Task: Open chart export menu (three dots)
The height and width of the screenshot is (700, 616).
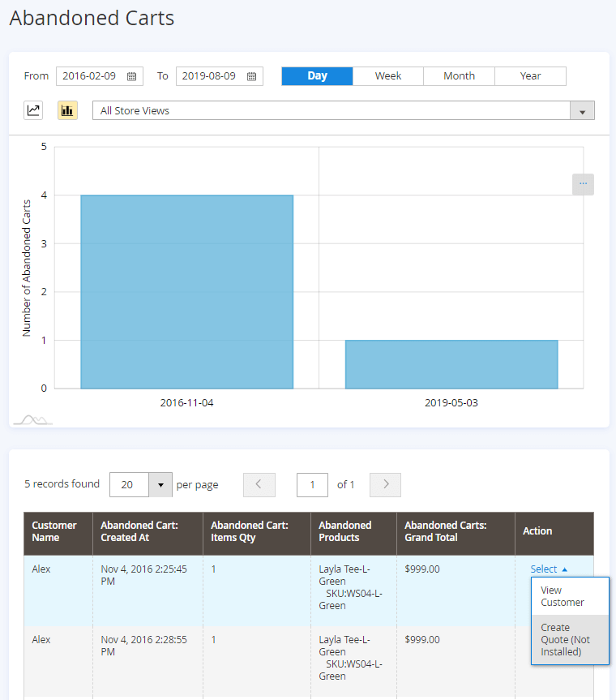Action: point(583,184)
